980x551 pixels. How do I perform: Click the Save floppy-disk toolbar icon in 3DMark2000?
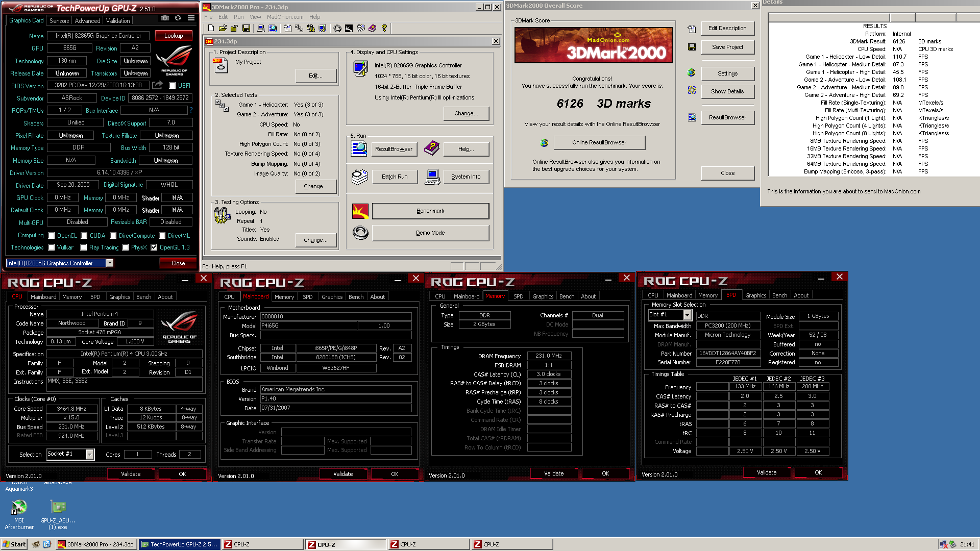point(246,28)
